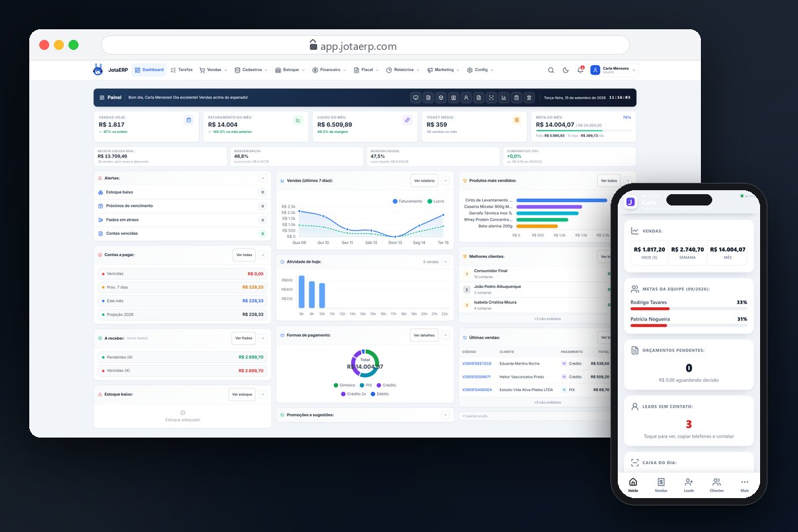798x532 pixels.
Task: Collapse the Contas a pagar panel
Action: [x=262, y=255]
